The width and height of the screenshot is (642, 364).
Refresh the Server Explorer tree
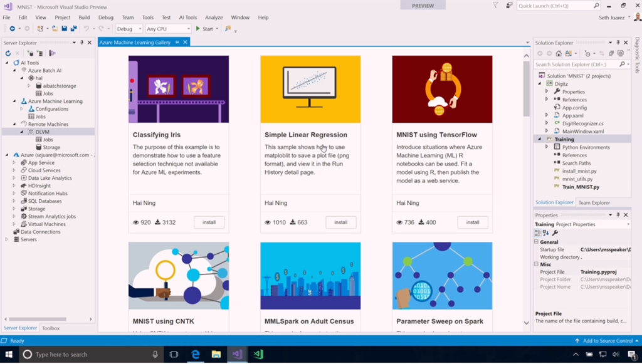click(x=8, y=53)
